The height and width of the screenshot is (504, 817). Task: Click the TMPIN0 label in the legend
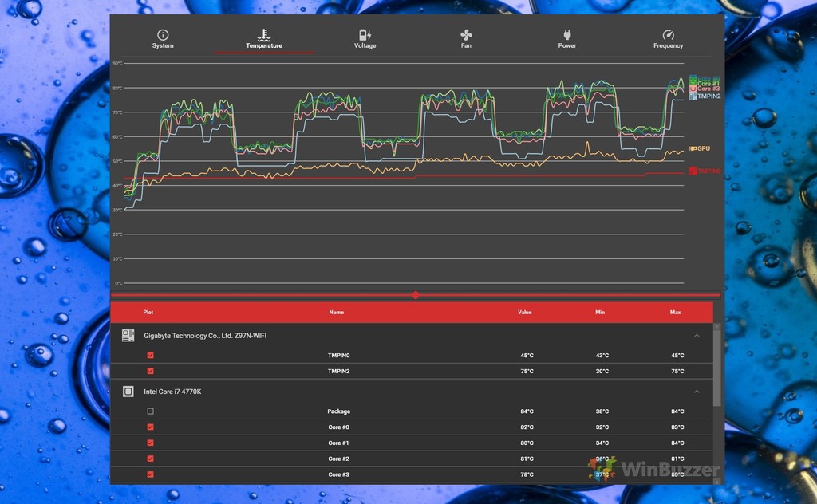[708, 171]
